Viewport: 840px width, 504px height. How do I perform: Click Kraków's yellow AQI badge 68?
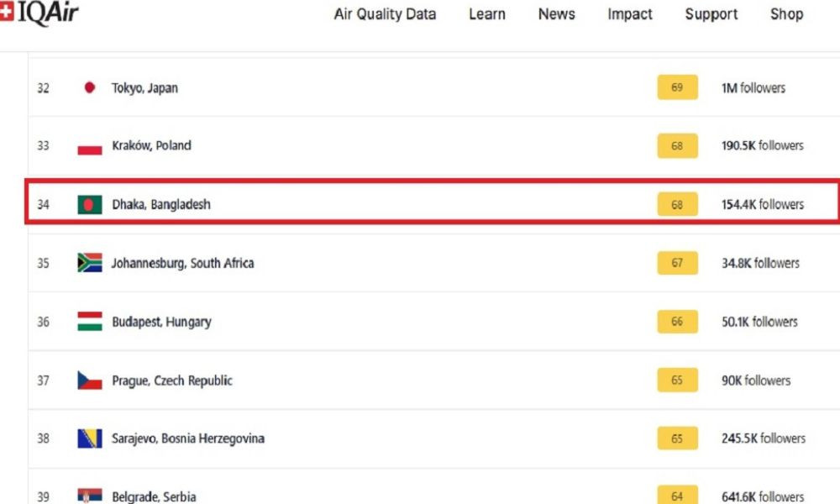pyautogui.click(x=677, y=145)
